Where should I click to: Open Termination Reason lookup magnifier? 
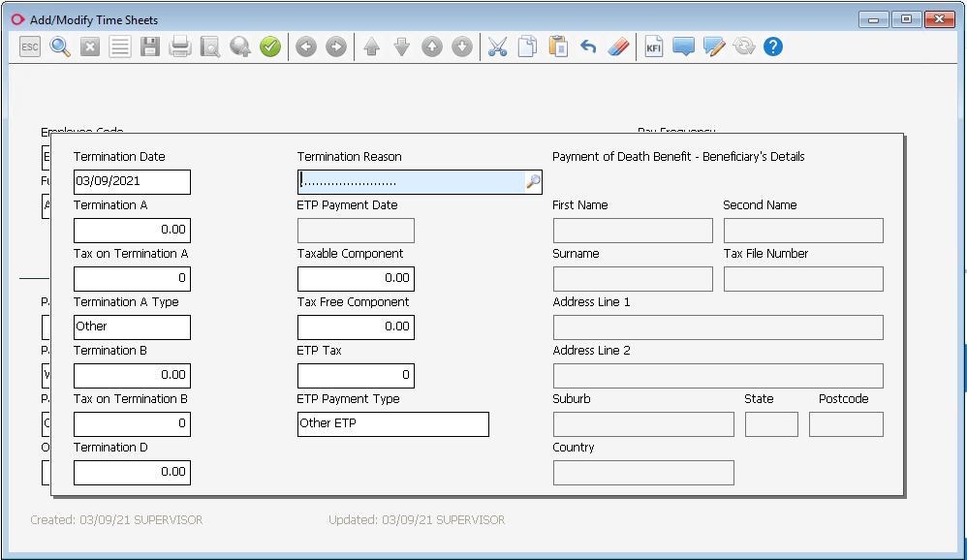[533, 182]
